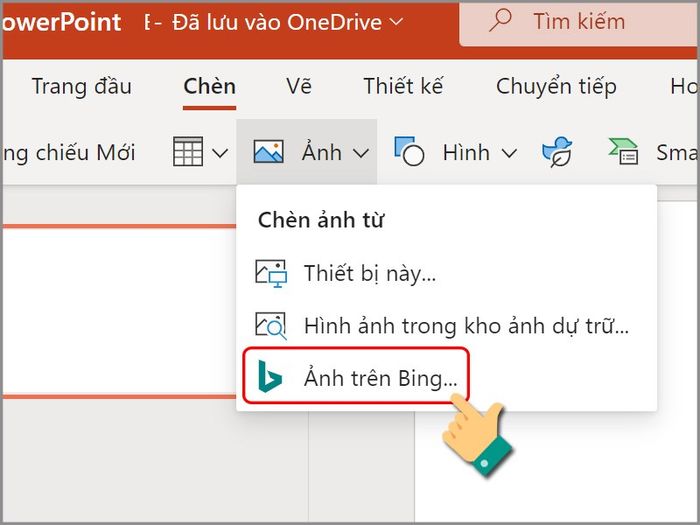This screenshot has height=525, width=700.
Task: Expand the Hình shapes dropdown arrow
Action: 509,154
